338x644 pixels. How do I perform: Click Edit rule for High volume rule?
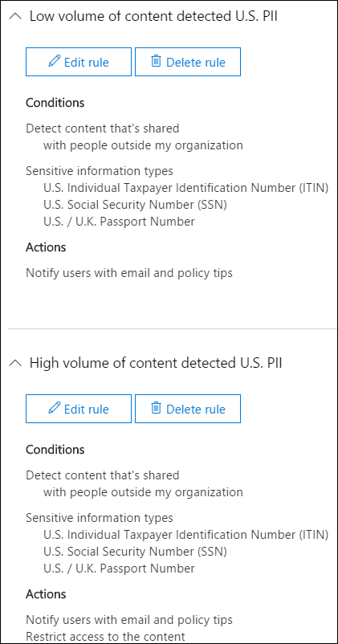click(79, 409)
